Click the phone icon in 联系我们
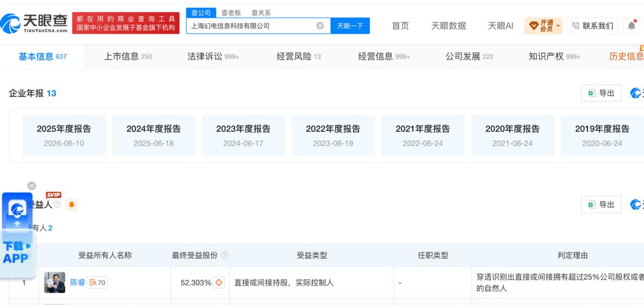The height and width of the screenshot is (305, 644). (x=576, y=26)
